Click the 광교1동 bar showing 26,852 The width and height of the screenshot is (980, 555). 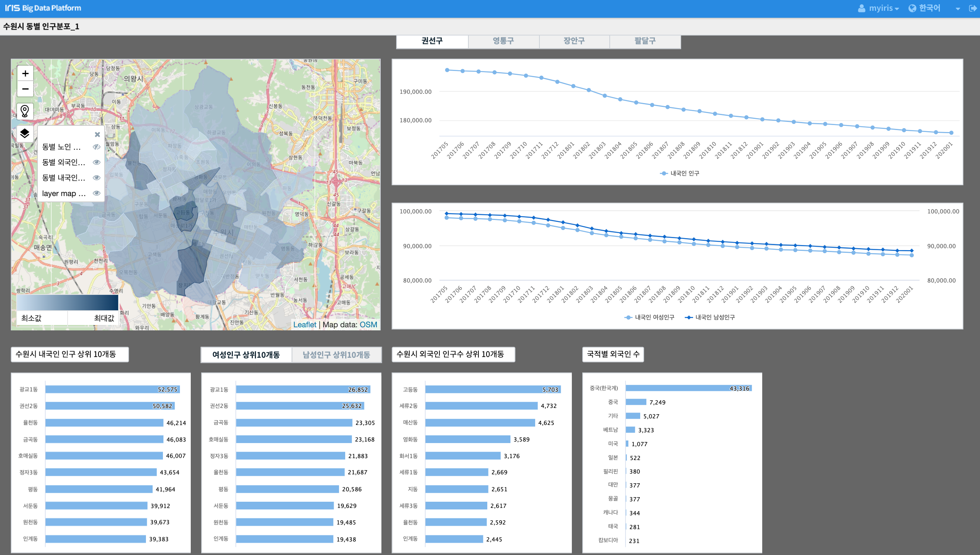(x=303, y=389)
